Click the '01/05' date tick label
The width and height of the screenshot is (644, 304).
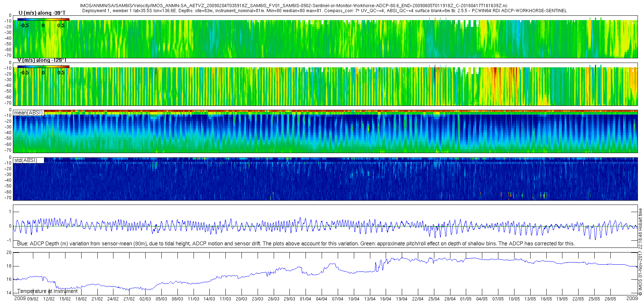pos(466,299)
